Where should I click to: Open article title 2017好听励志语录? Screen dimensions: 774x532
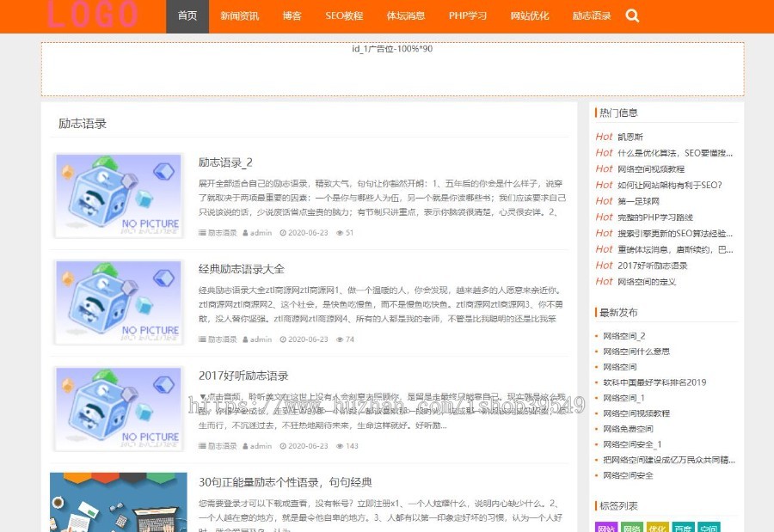(243, 376)
